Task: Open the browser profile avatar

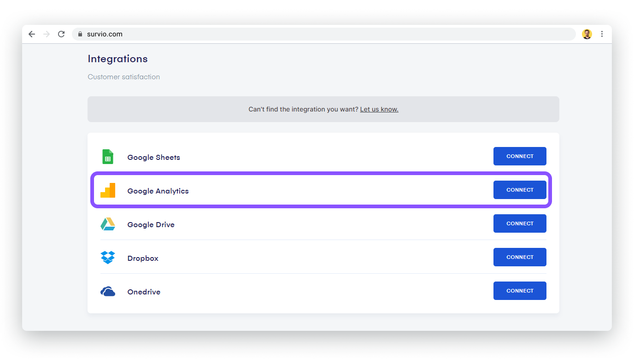Action: [x=587, y=34]
